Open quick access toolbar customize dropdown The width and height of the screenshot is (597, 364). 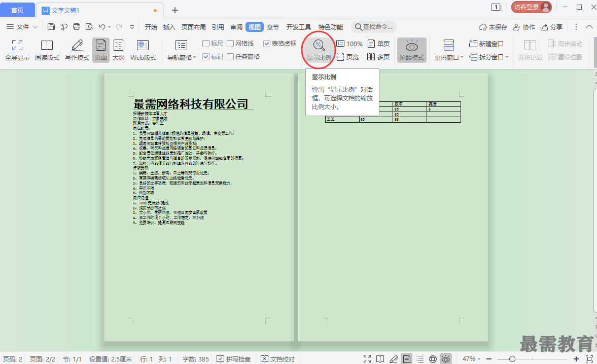pos(132,27)
